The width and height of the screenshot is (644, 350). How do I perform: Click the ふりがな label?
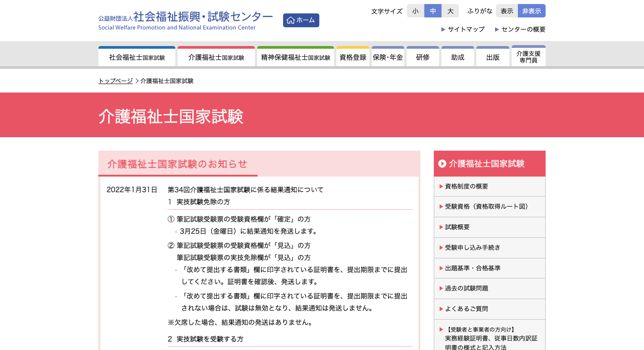tap(480, 11)
